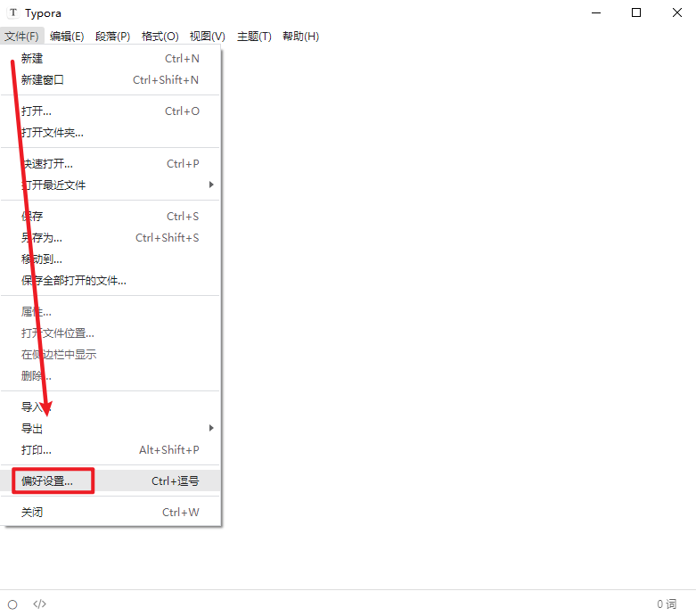Screen dimensions: 696x616
Task: Open the word count "0 词" indicator
Action: click(x=666, y=604)
